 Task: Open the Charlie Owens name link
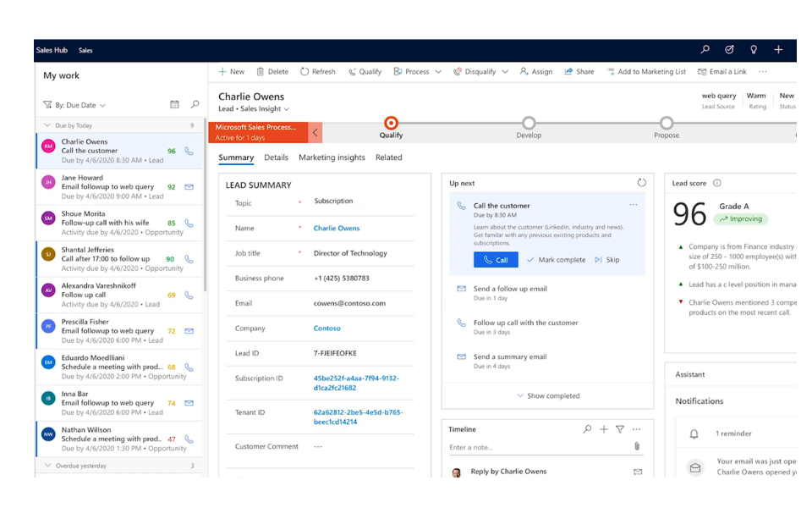click(x=337, y=228)
